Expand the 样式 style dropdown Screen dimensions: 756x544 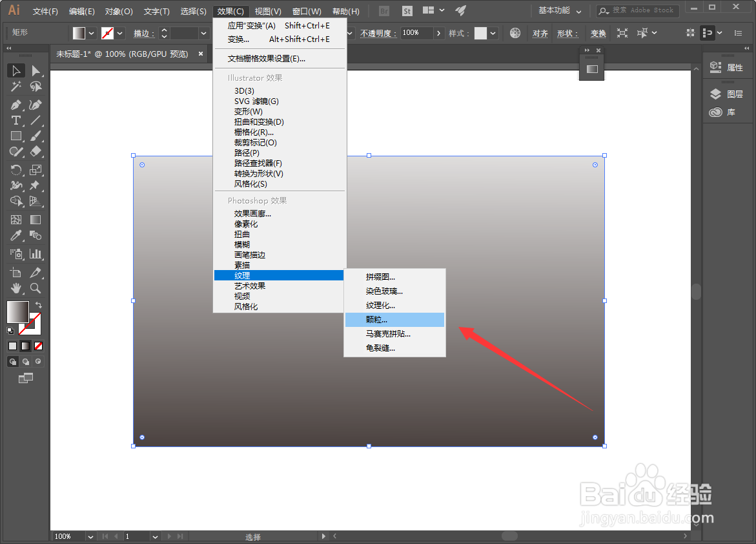point(494,32)
